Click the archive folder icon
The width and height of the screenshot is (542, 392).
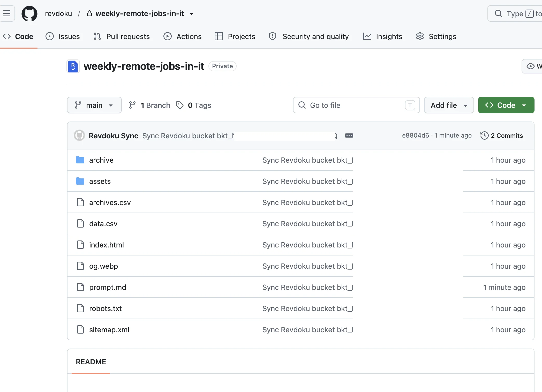pyautogui.click(x=80, y=160)
